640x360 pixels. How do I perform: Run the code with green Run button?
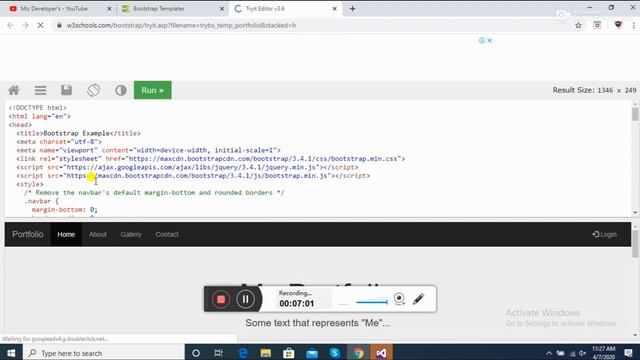tap(153, 90)
